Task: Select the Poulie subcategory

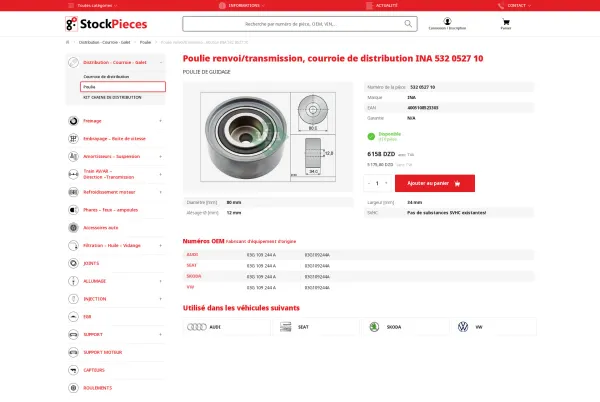Action: click(123, 87)
